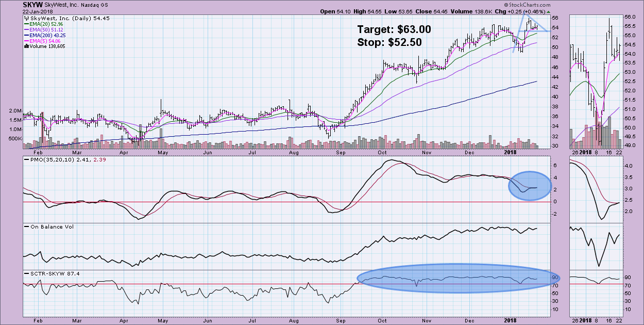
Task: Click the Oct label on time axis
Action: 383,153
